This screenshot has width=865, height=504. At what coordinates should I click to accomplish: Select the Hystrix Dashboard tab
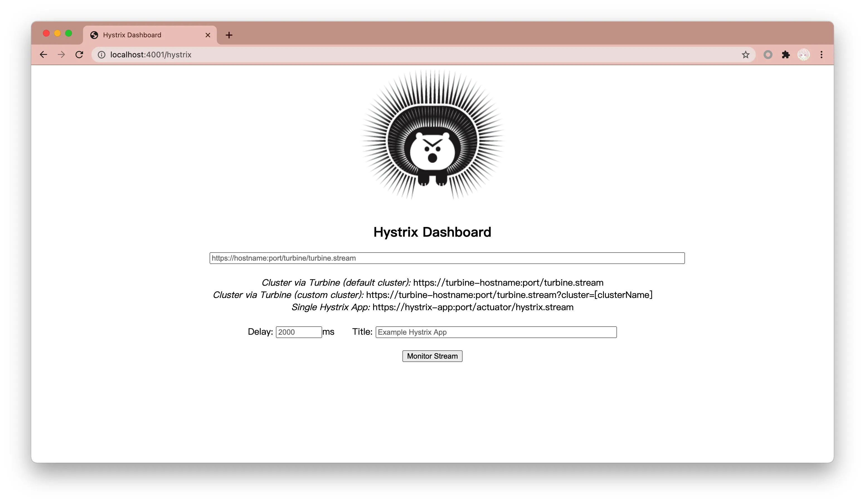(150, 35)
